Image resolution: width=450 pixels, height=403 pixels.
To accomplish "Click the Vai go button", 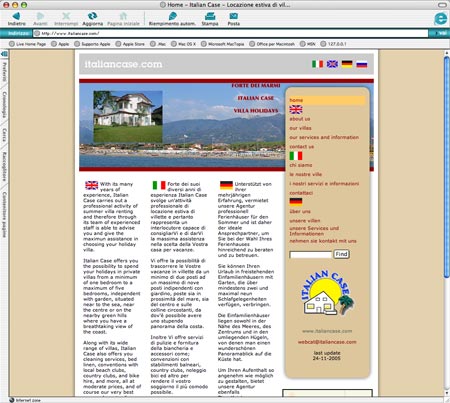I will click(440, 33).
